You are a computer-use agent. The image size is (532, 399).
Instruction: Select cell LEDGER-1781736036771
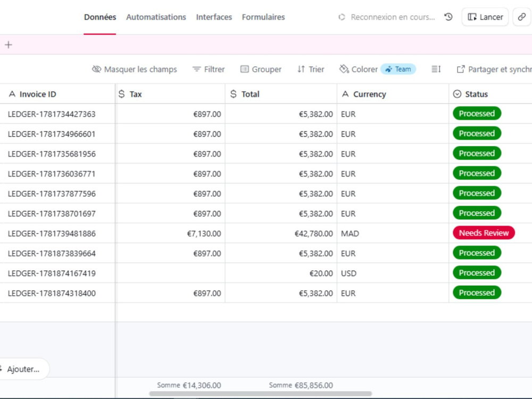point(57,174)
